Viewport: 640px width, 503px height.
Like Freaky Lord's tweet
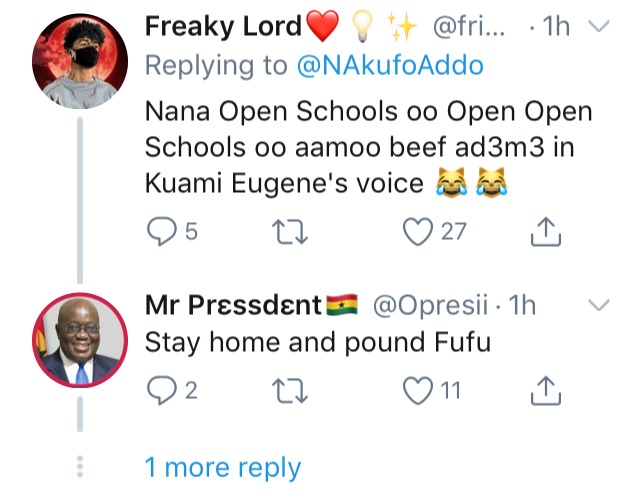[x=419, y=231]
